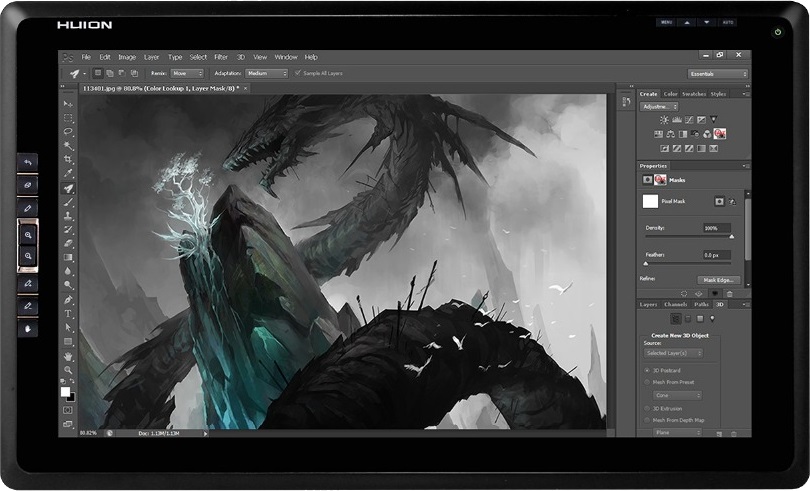This screenshot has height=491, width=810.
Task: Switch to the Layers tab
Action: point(648,304)
